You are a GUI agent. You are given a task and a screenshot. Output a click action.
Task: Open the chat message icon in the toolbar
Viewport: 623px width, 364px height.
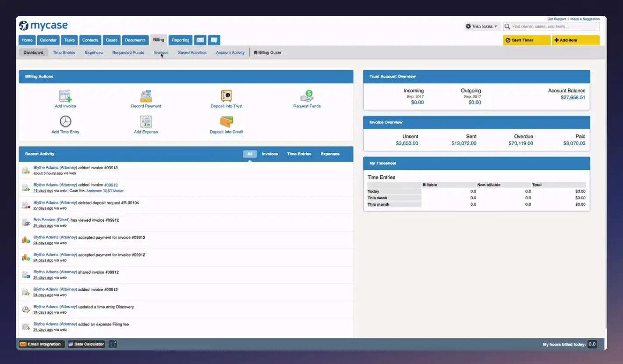click(213, 40)
